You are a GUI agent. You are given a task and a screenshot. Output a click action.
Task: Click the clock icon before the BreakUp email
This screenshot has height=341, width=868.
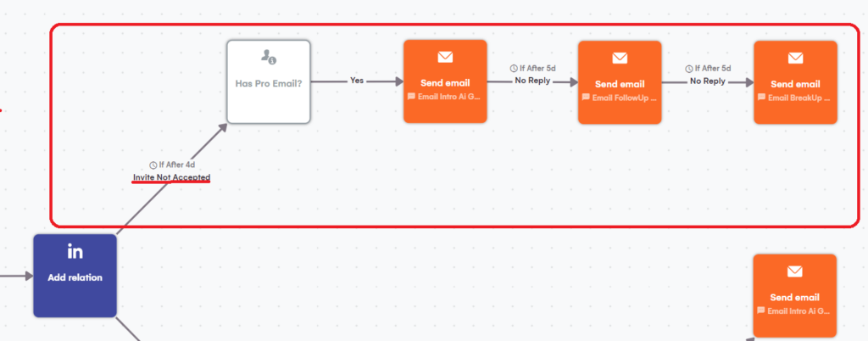click(688, 69)
